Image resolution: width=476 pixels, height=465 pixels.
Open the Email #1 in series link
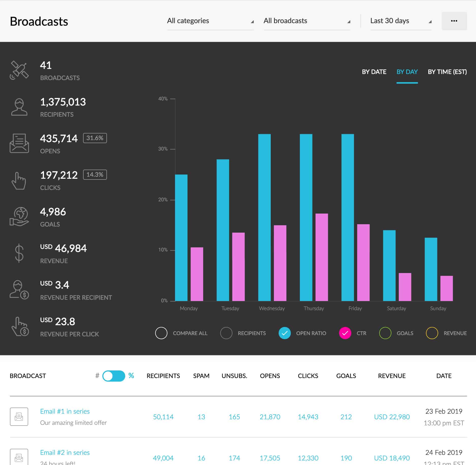(65, 411)
